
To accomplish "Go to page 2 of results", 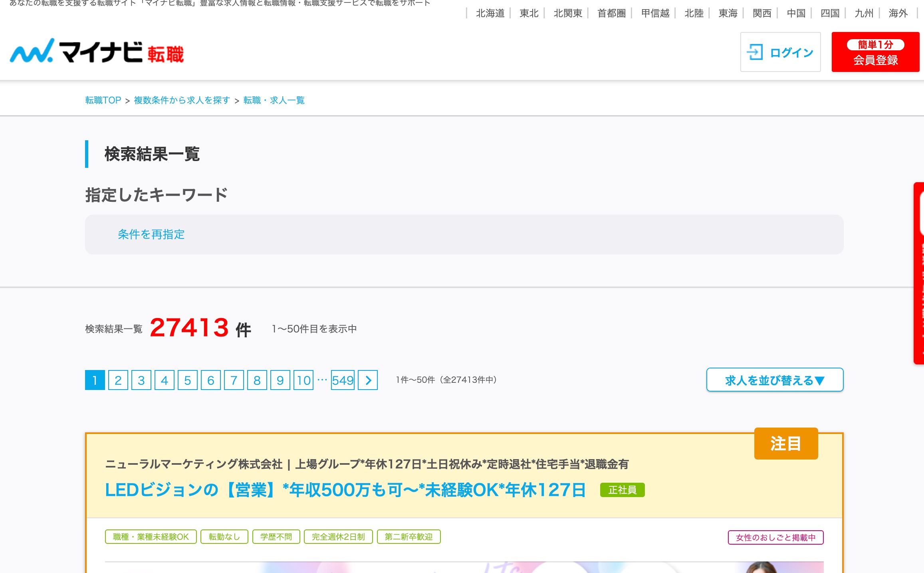I will pos(118,380).
